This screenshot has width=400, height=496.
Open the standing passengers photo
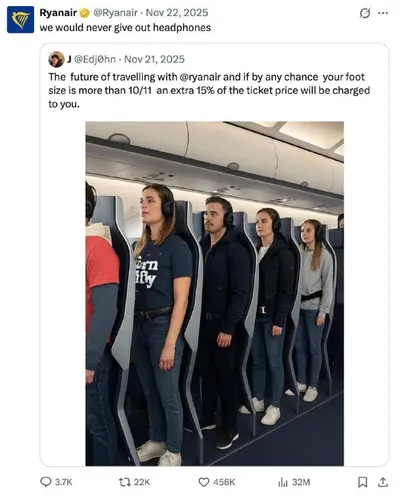point(215,294)
